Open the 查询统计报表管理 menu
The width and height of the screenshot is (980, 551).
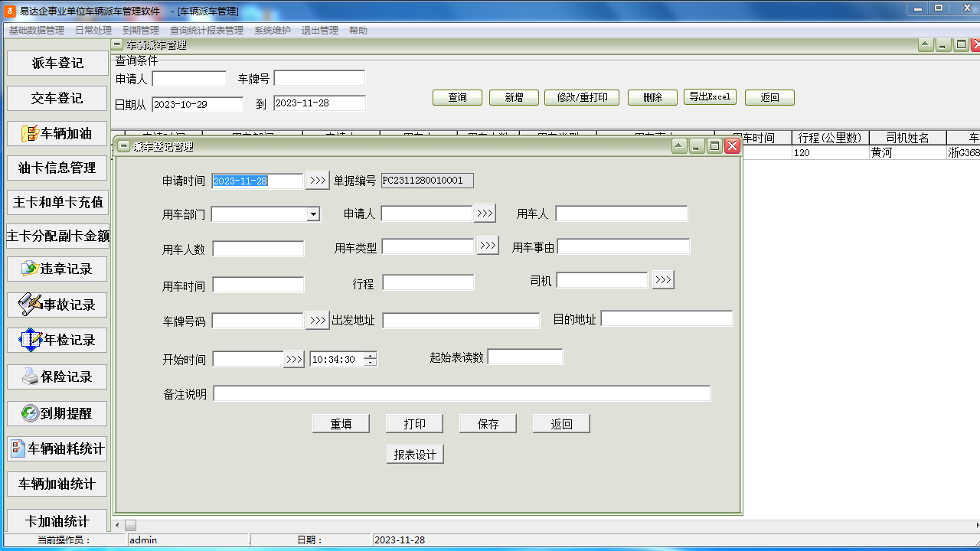(x=207, y=31)
